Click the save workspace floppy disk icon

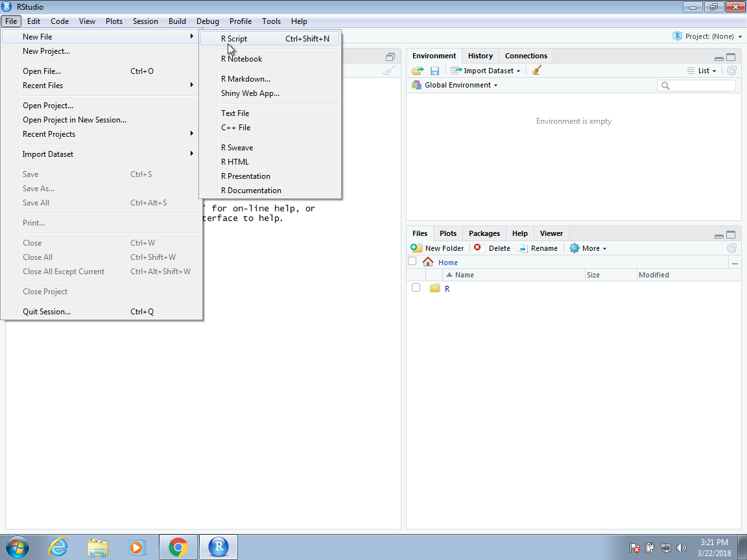434,71
